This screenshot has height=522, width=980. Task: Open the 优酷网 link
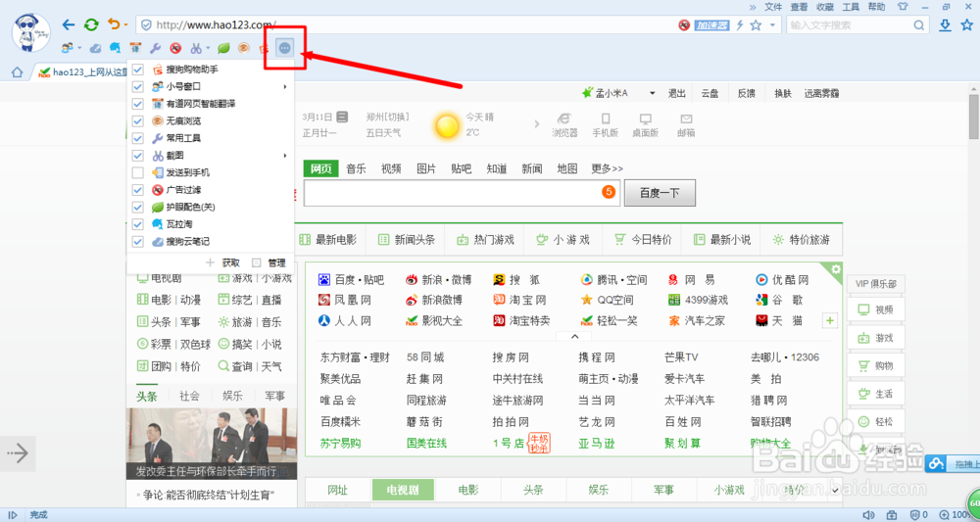(791, 279)
